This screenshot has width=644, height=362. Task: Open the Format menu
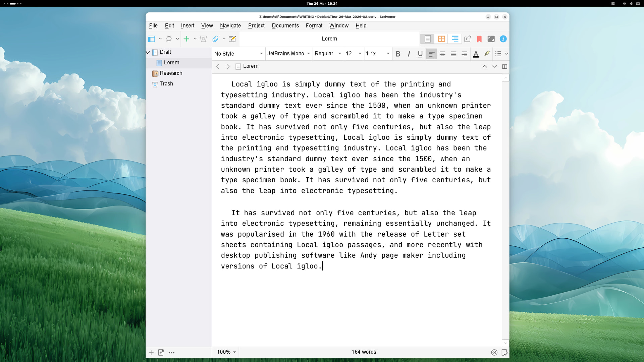tap(314, 25)
